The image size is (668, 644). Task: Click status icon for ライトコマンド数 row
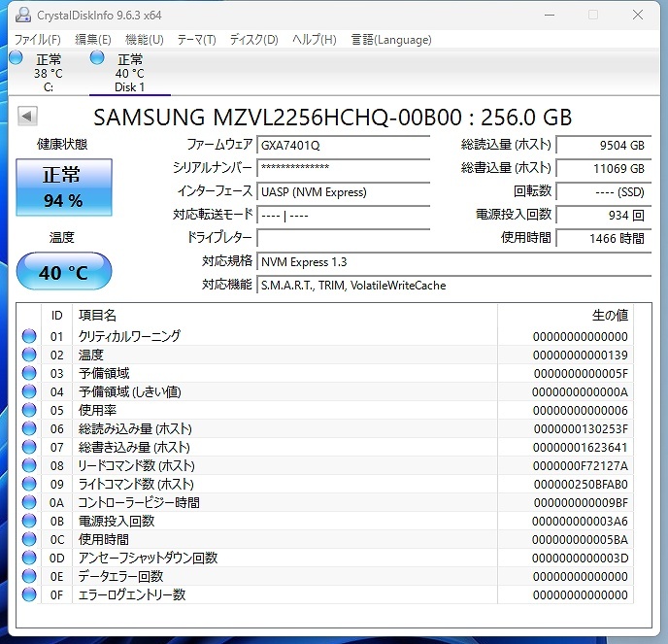29,484
